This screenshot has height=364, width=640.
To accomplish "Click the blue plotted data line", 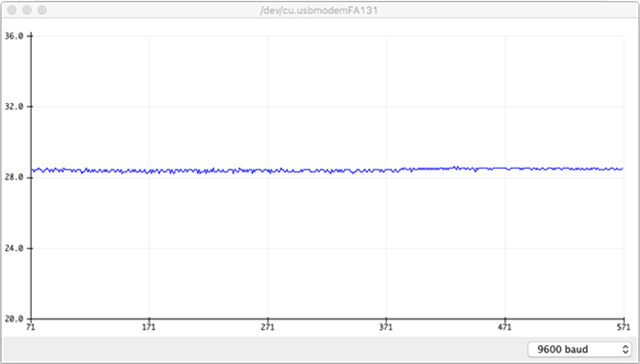I will 327,170.
